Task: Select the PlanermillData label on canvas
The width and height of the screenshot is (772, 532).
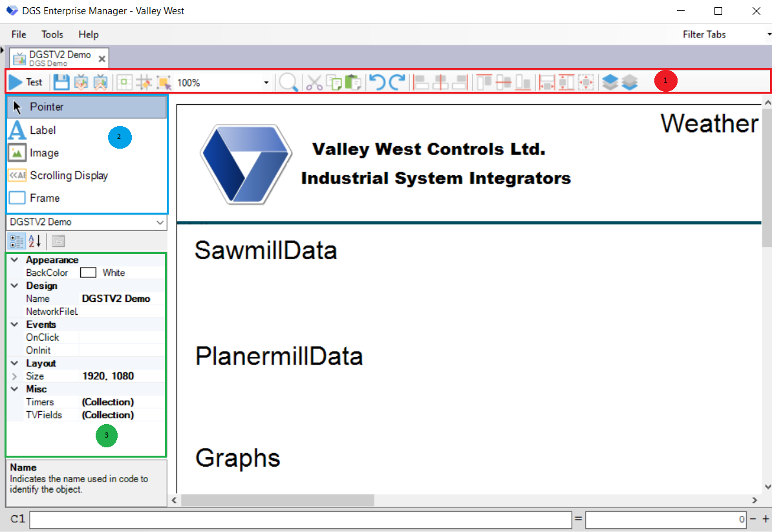Action: coord(279,356)
